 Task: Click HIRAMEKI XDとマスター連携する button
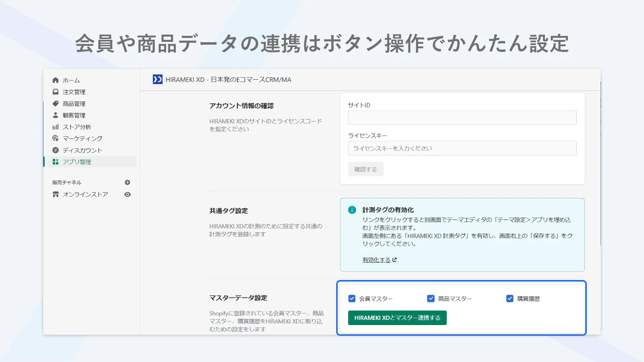pyautogui.click(x=397, y=318)
